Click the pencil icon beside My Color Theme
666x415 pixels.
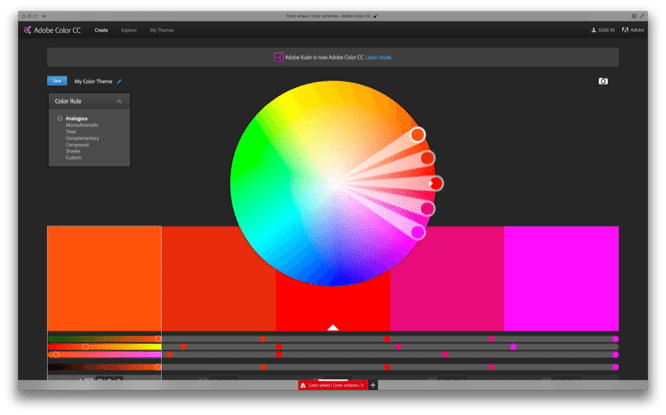pos(120,81)
